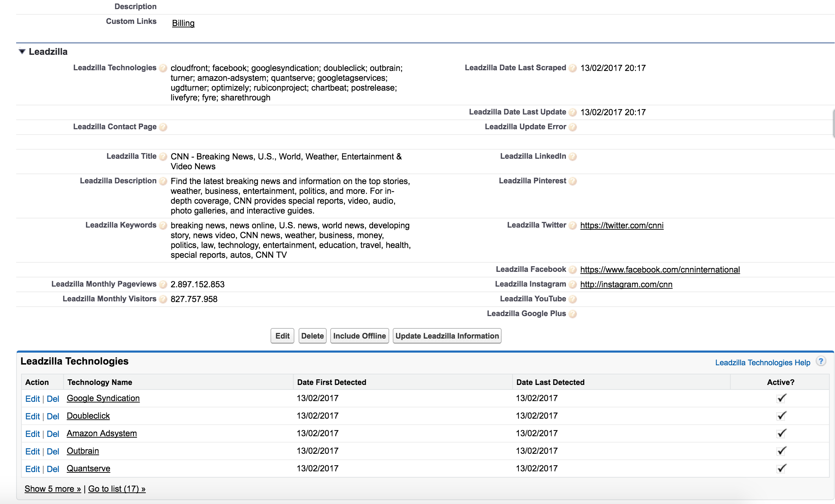Open help icon beside Leadzilla Twitter
This screenshot has width=835, height=504.
573,225
